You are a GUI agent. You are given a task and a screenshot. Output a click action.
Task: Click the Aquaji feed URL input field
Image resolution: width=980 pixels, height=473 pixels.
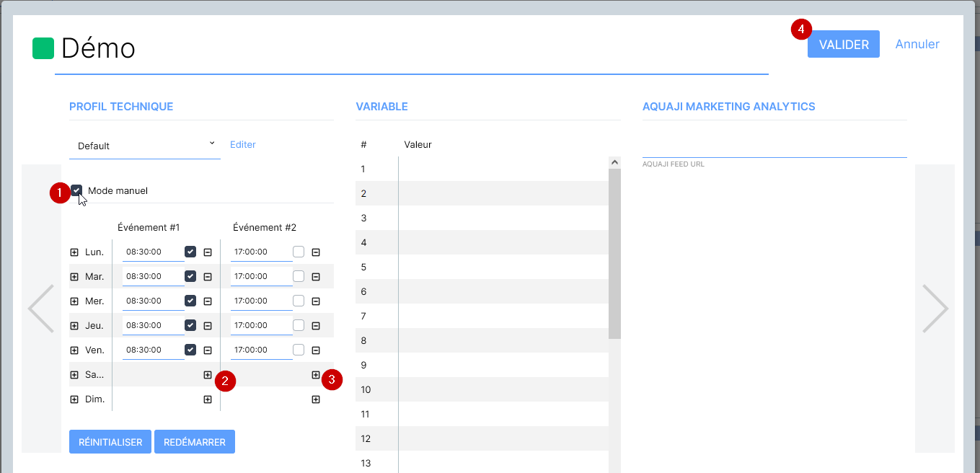pyautogui.click(x=774, y=147)
